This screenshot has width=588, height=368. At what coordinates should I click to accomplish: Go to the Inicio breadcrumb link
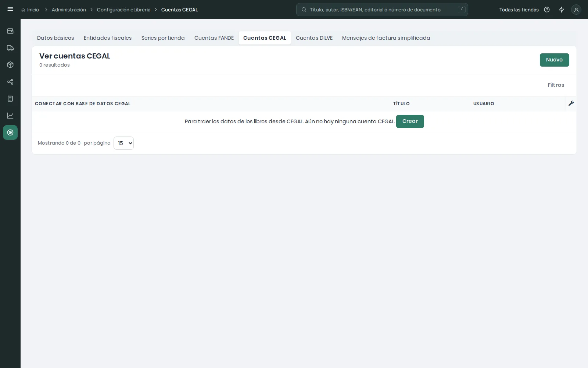point(30,10)
